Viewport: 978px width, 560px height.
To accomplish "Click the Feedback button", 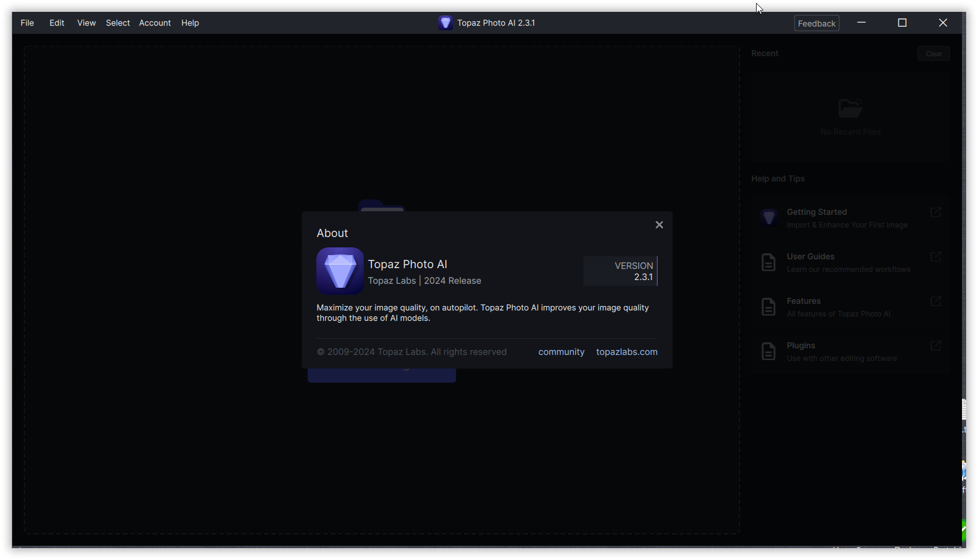I will (817, 23).
